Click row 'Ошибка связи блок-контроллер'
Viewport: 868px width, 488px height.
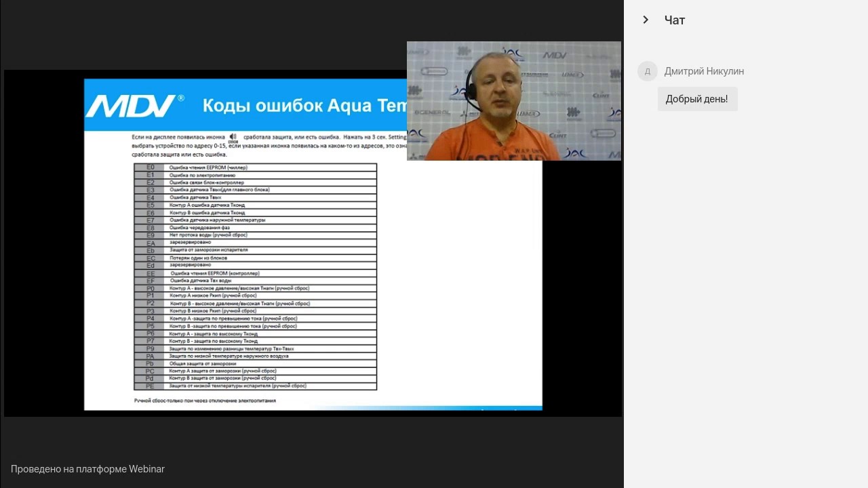(x=255, y=182)
